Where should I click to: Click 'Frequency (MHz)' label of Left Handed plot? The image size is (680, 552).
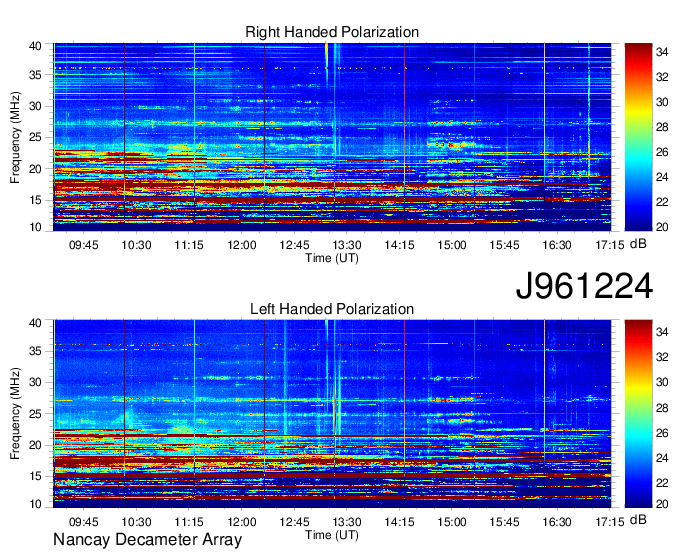[x=15, y=414]
